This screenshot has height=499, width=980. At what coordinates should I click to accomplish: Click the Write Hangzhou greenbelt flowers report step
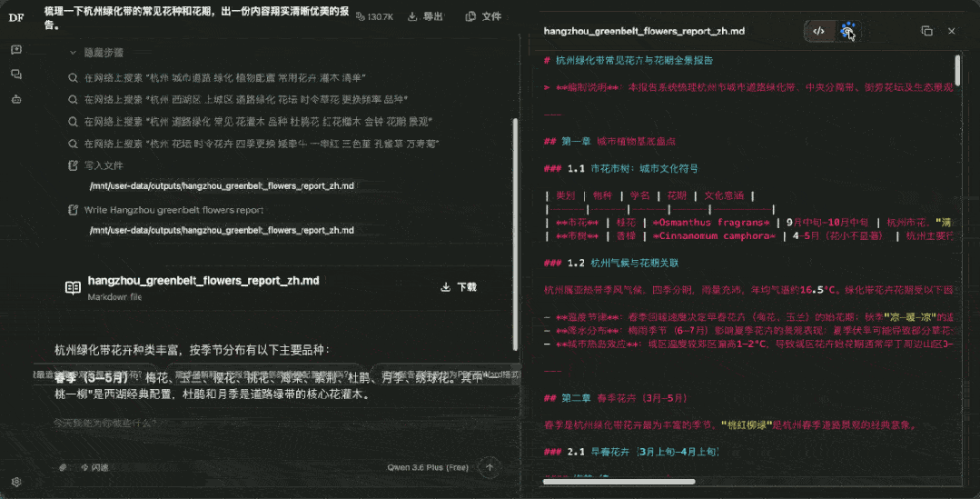[x=165, y=209]
